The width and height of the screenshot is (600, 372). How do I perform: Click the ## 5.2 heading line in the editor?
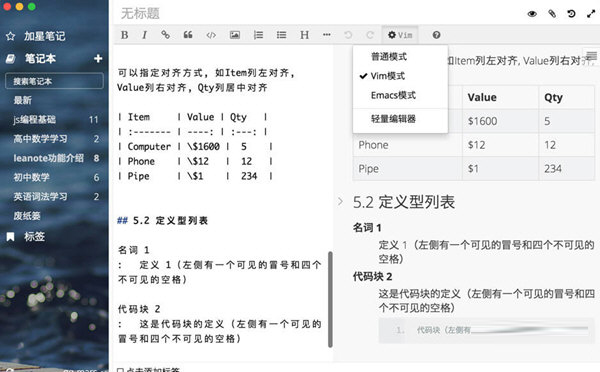(162, 220)
